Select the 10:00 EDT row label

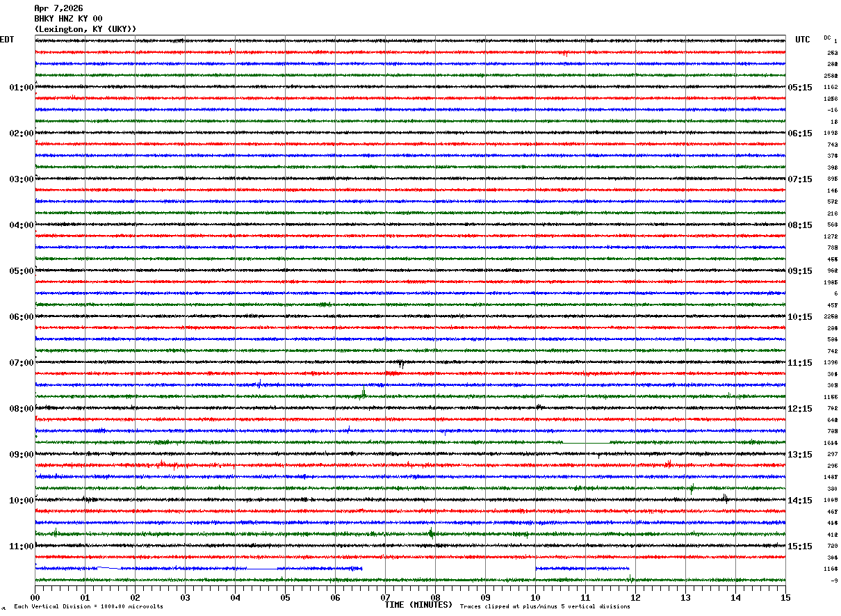click(x=22, y=501)
